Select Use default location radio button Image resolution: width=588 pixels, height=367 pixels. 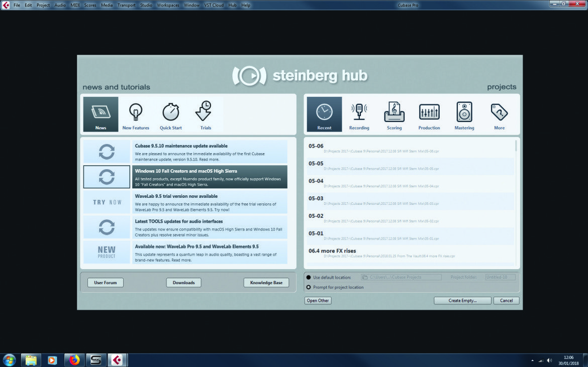tap(309, 278)
